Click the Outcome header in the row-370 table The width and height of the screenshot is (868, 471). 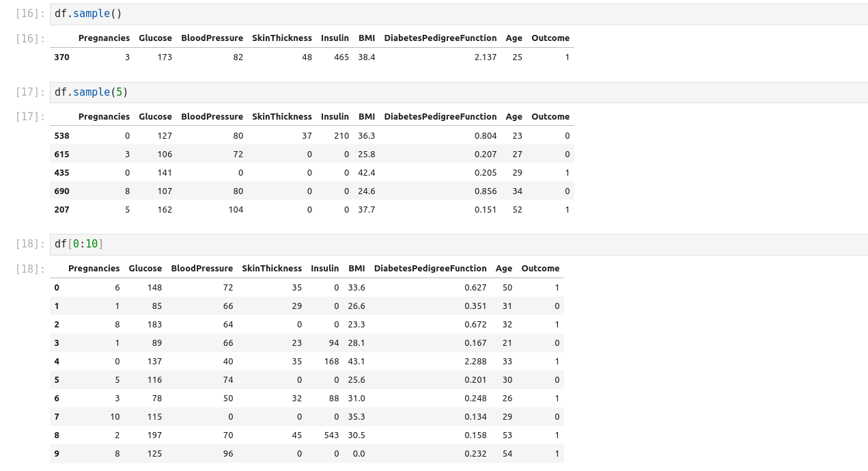click(550, 38)
